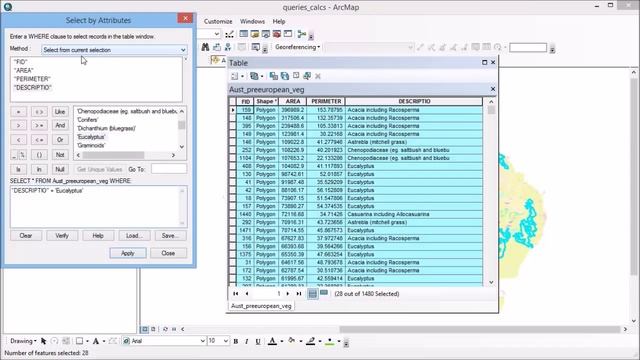Click the Select Elements arrow in Drawing toolbar
640x360 pixels.
coord(43,341)
